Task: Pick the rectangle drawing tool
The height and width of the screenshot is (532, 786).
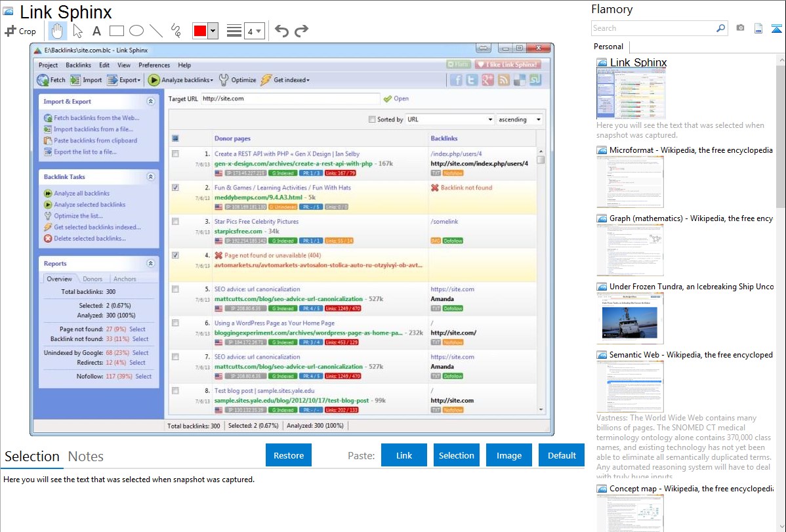Action: pos(116,31)
